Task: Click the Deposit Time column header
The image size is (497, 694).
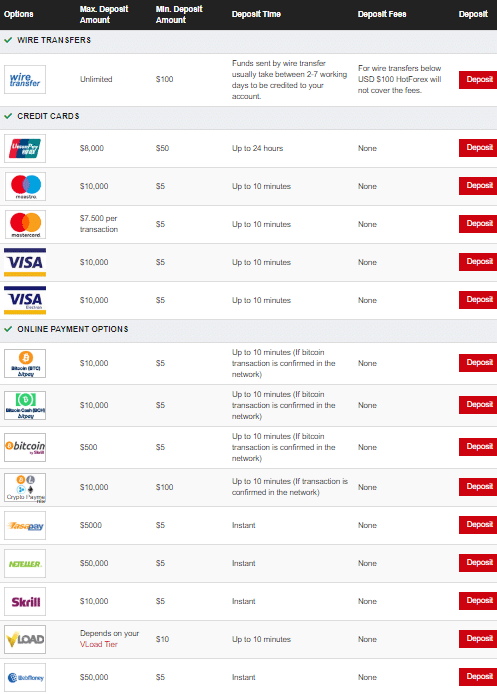Action: coord(256,14)
